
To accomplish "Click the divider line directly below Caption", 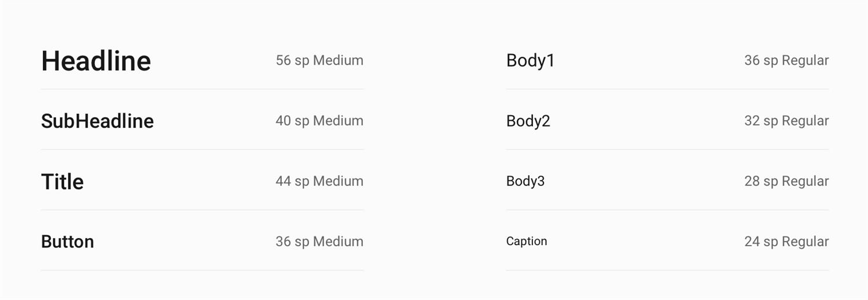I will pos(667,270).
